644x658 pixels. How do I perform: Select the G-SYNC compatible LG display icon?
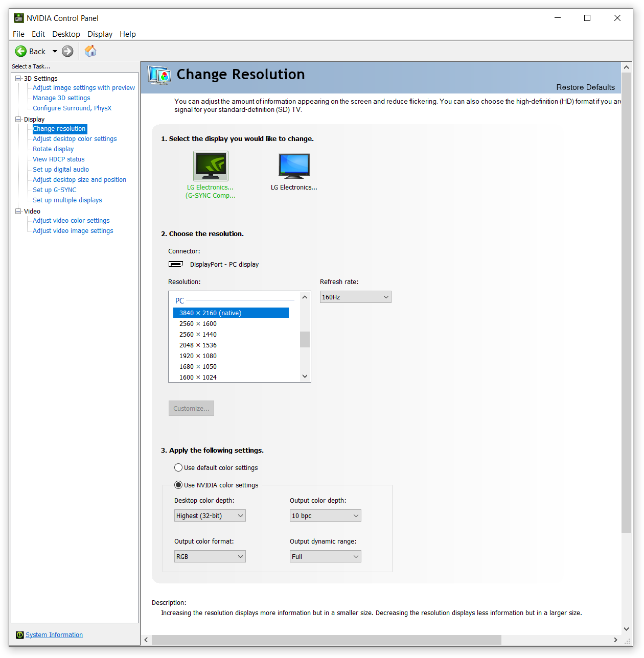pyautogui.click(x=211, y=166)
